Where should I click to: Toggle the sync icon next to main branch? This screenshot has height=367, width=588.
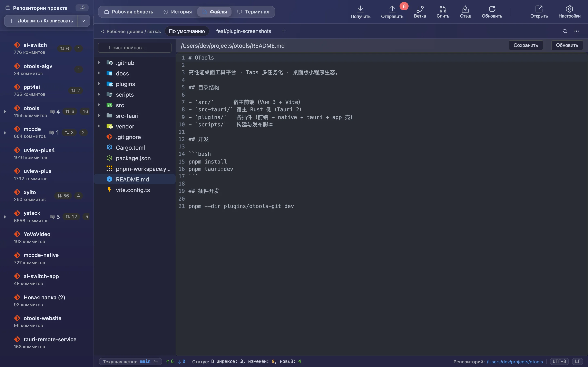click(x=156, y=361)
